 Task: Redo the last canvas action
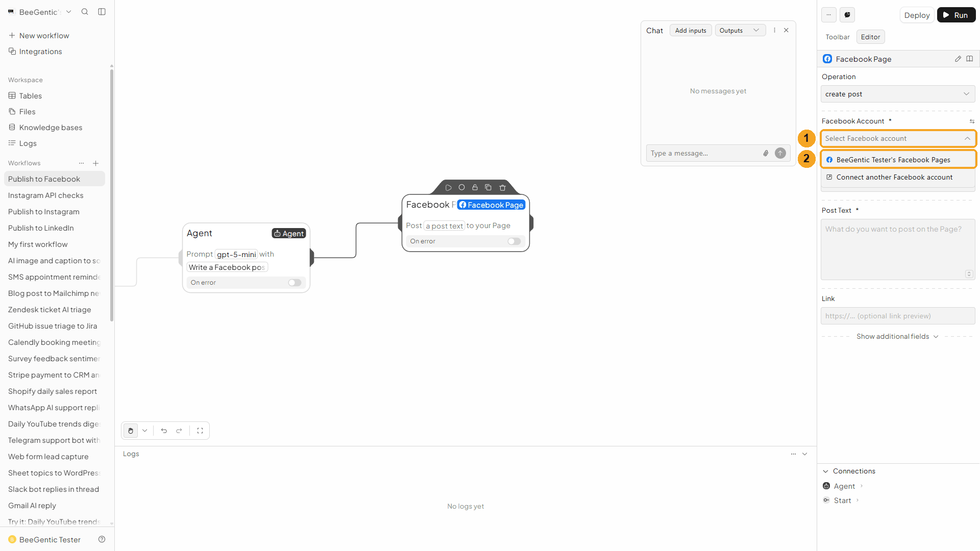[x=179, y=431]
